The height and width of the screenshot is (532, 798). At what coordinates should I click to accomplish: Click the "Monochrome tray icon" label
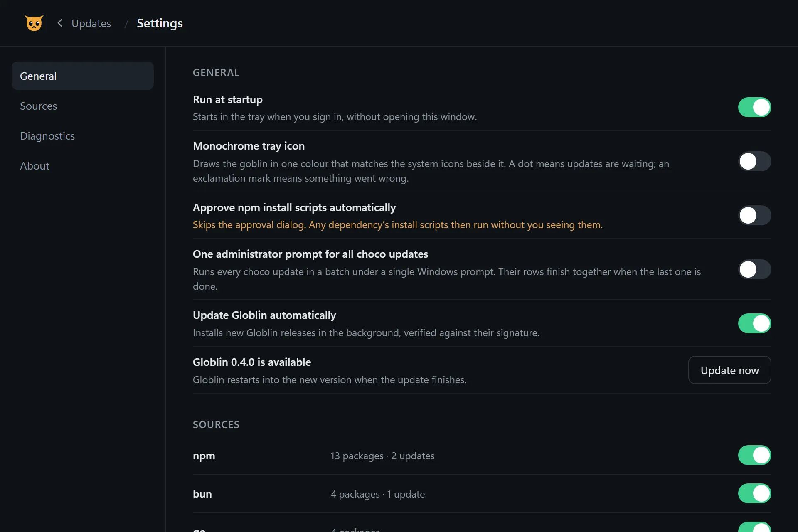(249, 146)
